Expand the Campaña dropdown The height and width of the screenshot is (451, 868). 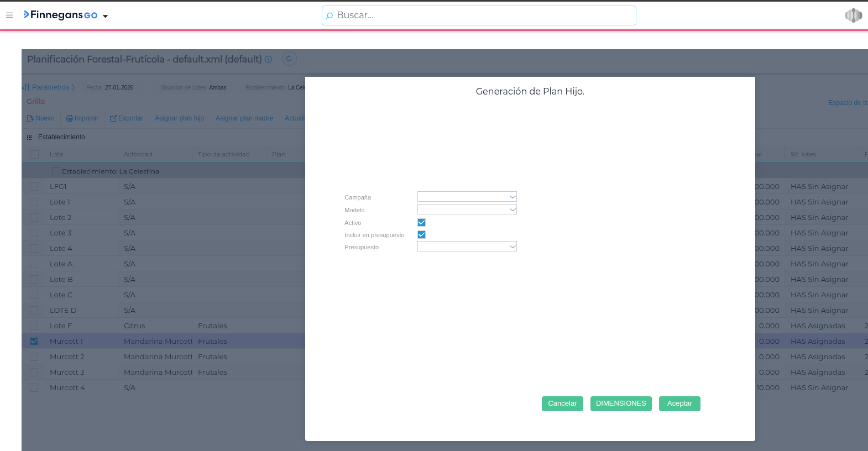pos(513,197)
